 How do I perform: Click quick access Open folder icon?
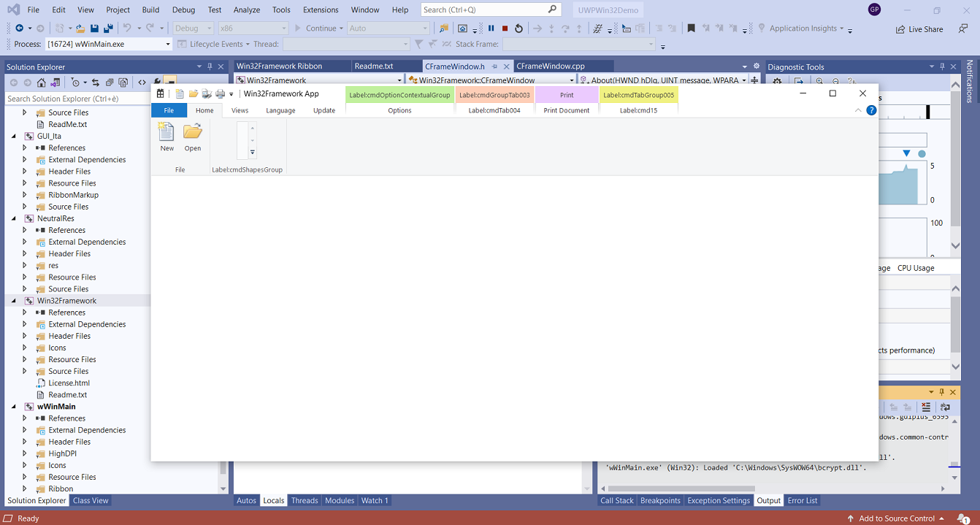click(194, 93)
